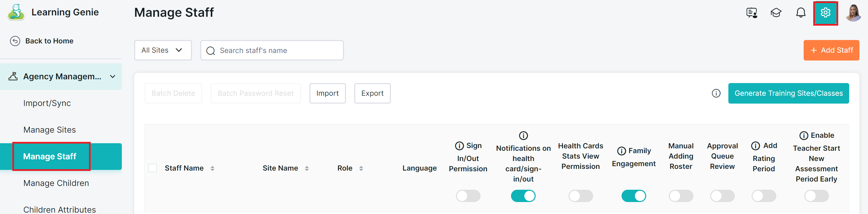Disable the Family Engagement toggle
Screen dimensions: 868x214
634,196
